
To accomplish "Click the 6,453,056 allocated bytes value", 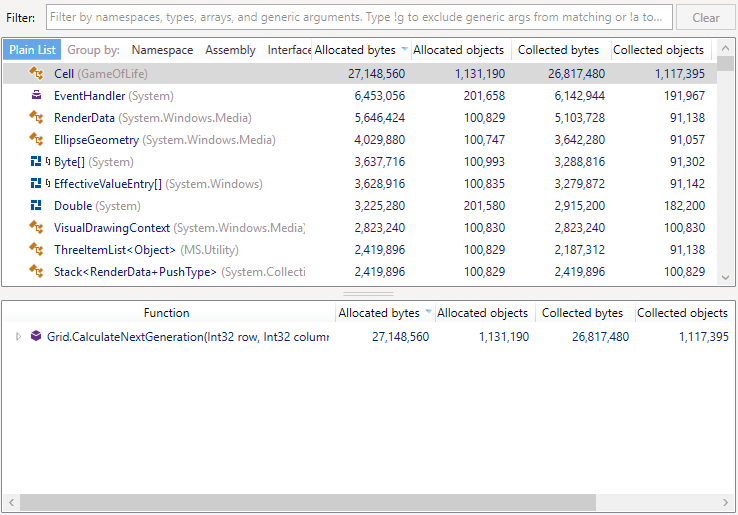I will (x=379, y=96).
